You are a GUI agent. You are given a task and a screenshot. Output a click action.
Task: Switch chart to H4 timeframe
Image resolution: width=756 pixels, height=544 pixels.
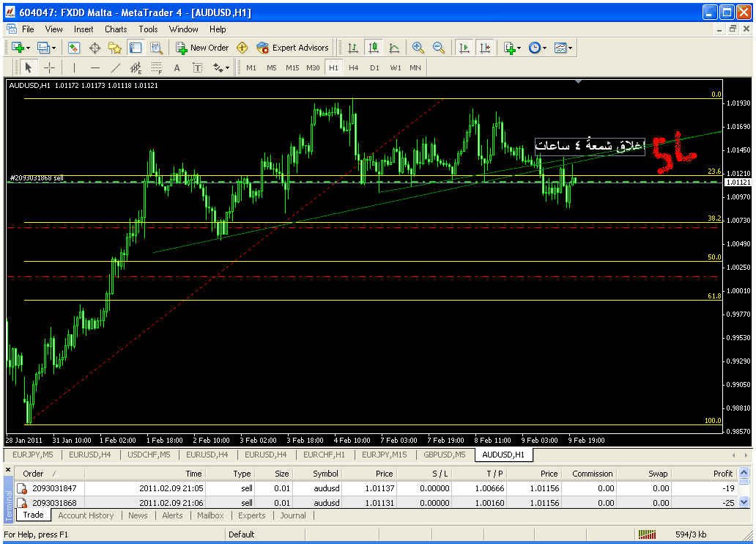(x=354, y=67)
